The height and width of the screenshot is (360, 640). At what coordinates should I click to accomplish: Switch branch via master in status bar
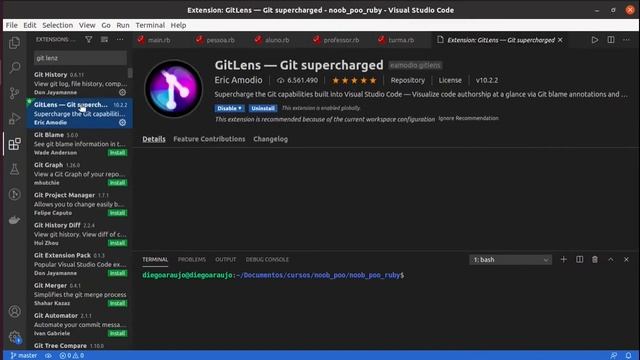click(24, 356)
